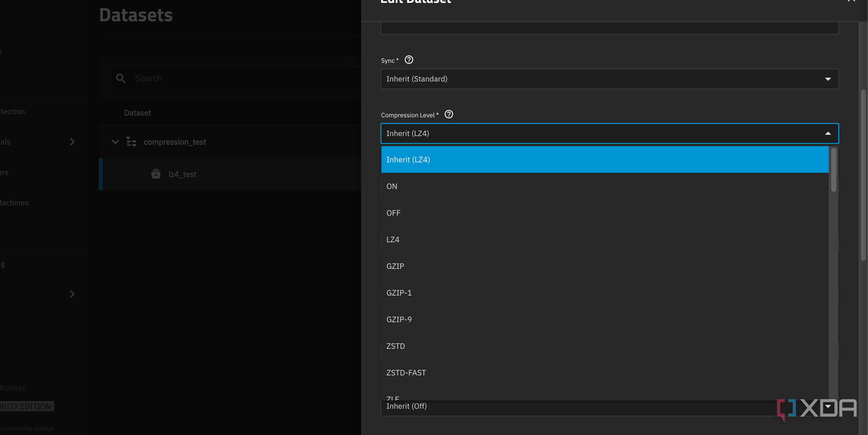Expand the sidebar item ending in 'als'
The width and height of the screenshot is (868, 435).
pos(72,142)
